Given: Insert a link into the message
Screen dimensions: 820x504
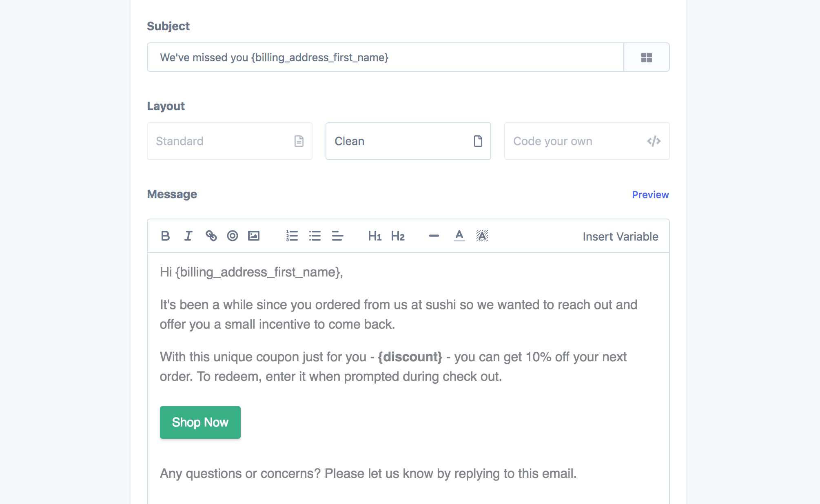Looking at the screenshot, I should click(x=211, y=236).
